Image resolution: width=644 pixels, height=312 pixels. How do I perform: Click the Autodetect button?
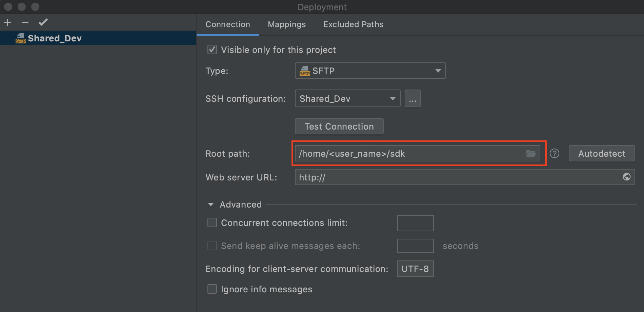[602, 153]
